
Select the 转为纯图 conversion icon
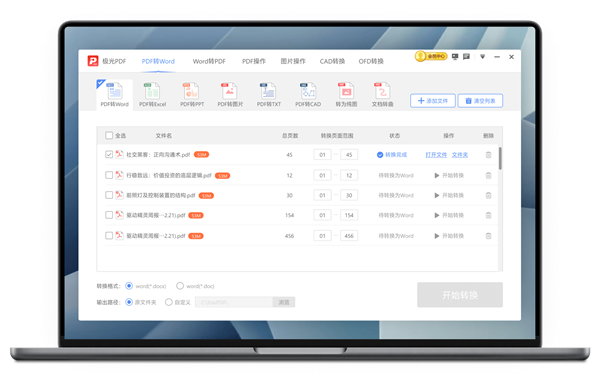[x=346, y=95]
